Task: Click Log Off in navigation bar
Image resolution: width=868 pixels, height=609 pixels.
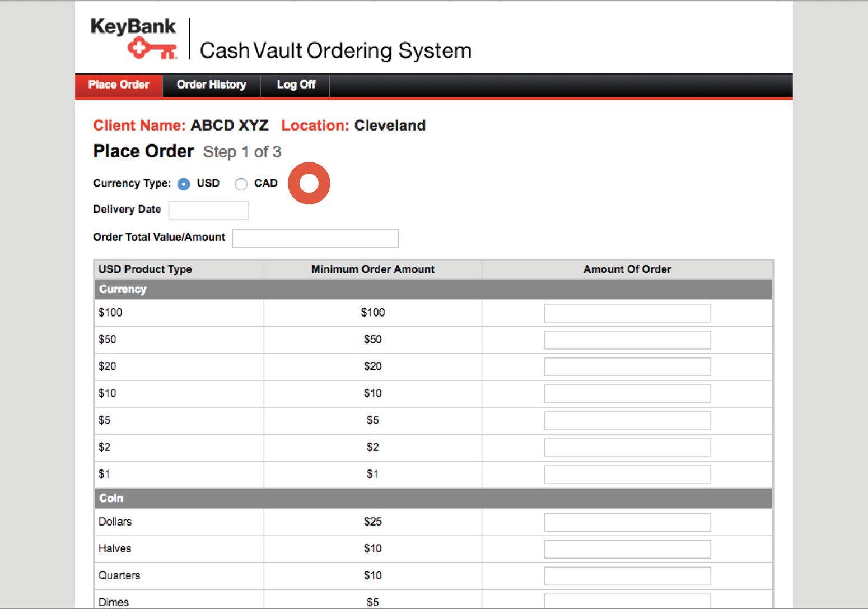Action: click(x=296, y=85)
